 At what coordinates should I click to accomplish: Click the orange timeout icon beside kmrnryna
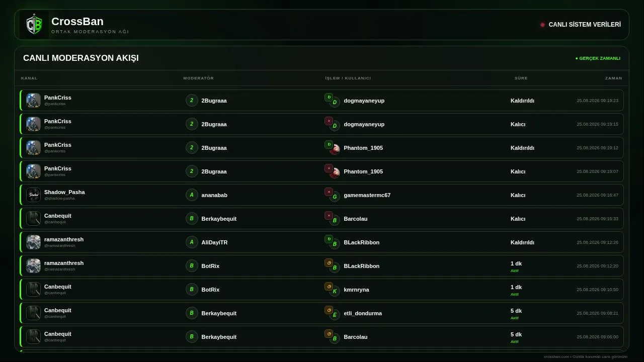pos(329,286)
